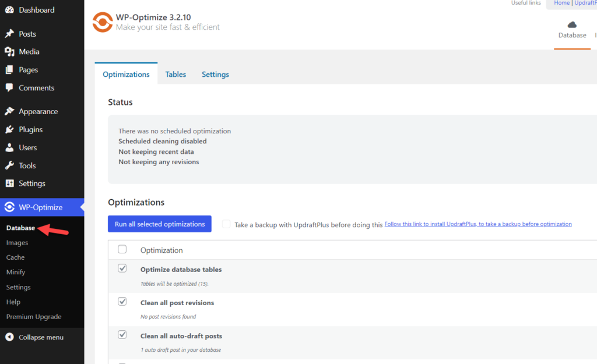The height and width of the screenshot is (364, 597).
Task: Open Database submenu under WP-Optimize
Action: tap(20, 228)
